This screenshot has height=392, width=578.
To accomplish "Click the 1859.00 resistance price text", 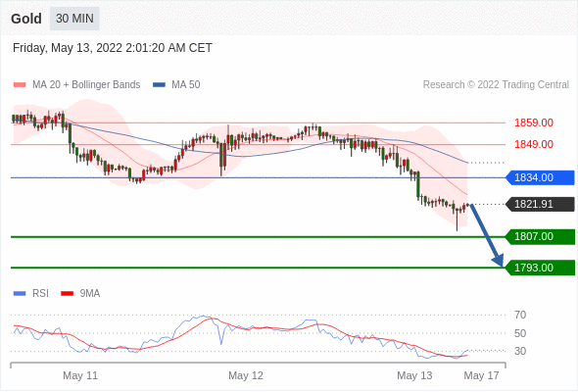I will coord(533,122).
